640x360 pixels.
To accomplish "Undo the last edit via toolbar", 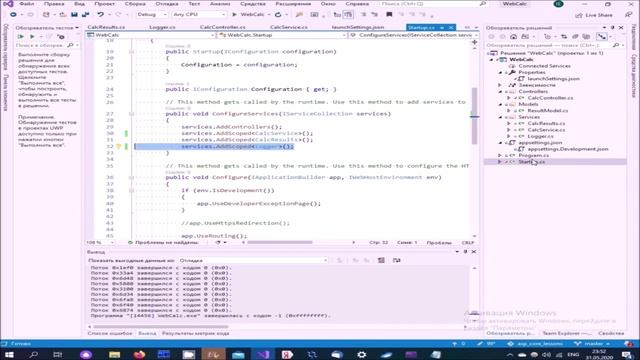I will pos(100,15).
